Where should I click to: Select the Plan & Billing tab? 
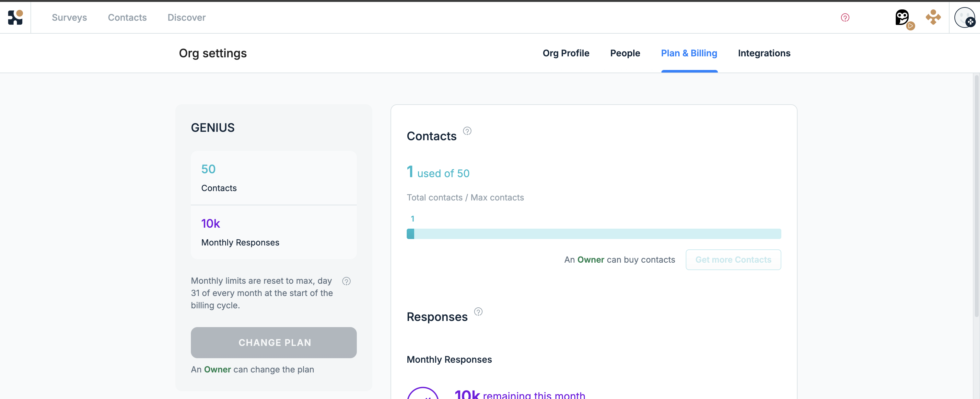689,53
